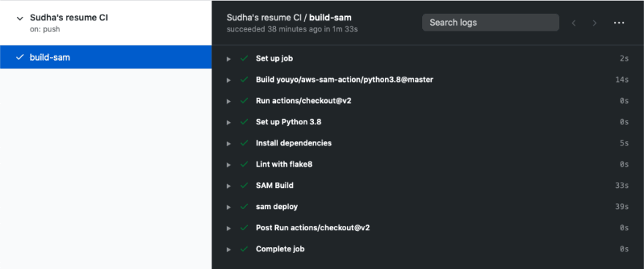Click the checkmark icon next to build-sam job
The image size is (644, 269).
(19, 58)
